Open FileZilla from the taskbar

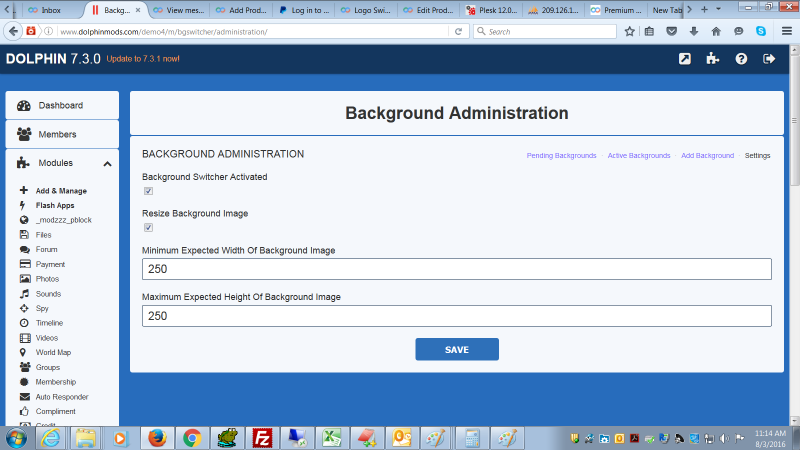tap(262, 438)
